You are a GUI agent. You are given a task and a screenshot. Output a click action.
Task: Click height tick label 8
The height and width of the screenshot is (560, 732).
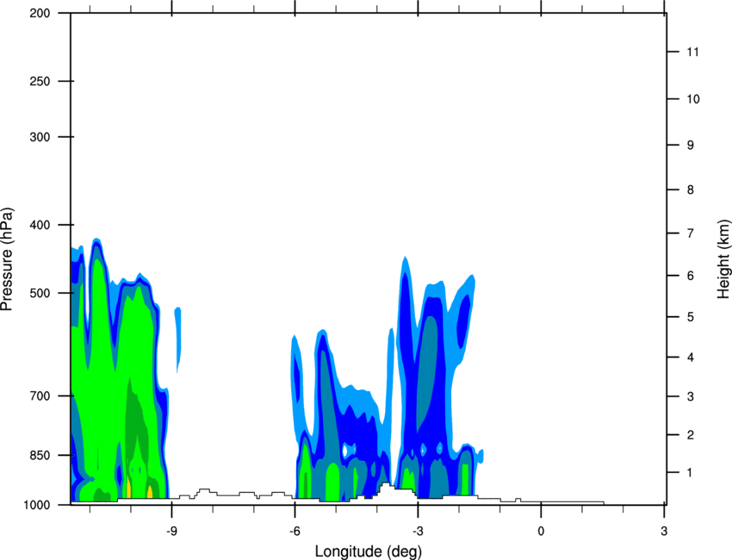[691, 190]
